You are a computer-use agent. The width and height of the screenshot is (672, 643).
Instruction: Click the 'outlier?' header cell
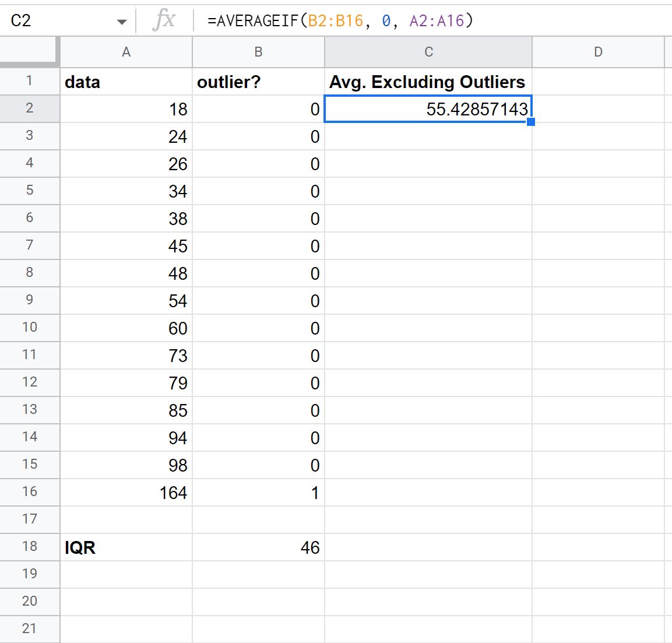point(258,82)
